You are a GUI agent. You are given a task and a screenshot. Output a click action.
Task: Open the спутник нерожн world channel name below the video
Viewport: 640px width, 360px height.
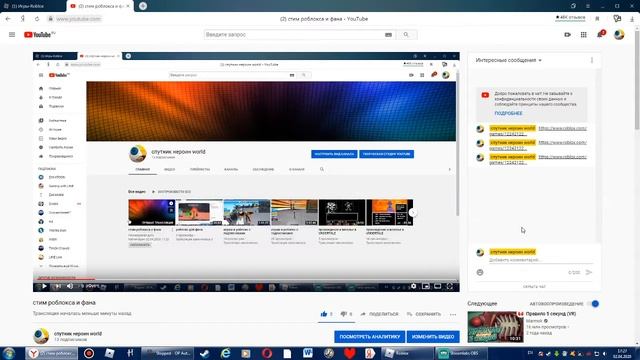78,333
